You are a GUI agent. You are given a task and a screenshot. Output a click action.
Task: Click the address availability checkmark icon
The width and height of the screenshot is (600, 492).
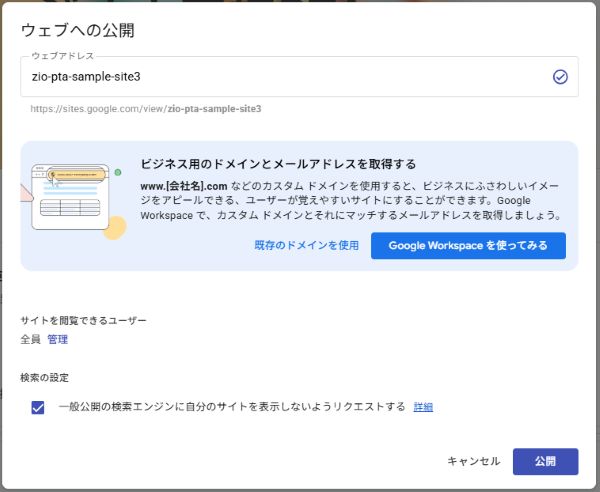(560, 77)
